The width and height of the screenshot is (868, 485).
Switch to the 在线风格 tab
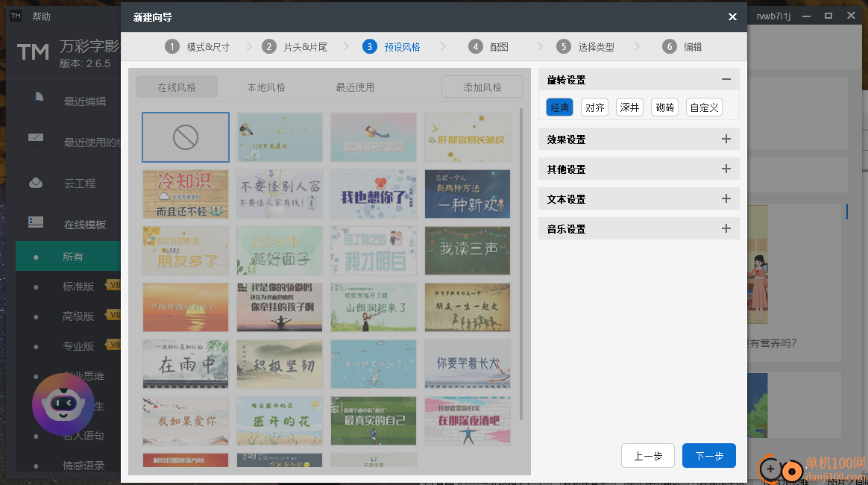[x=177, y=87]
